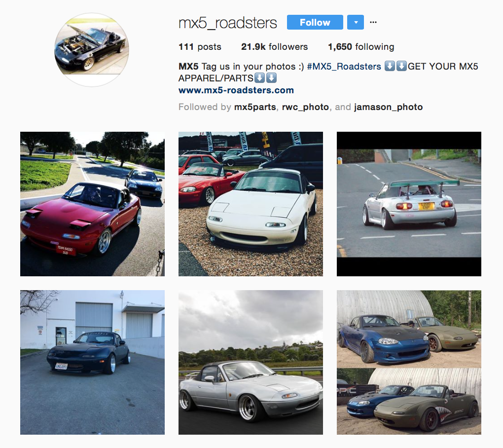This screenshot has width=503, height=448.
Task: View the 21.9k followers list
Action: [274, 47]
